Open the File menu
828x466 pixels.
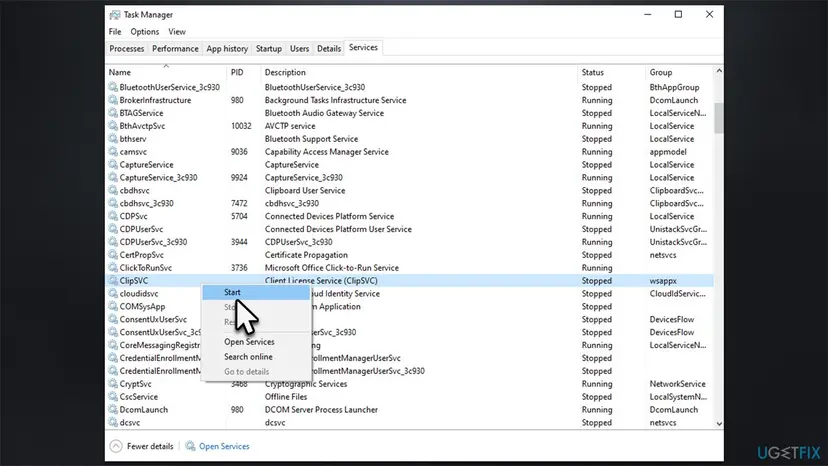coord(115,32)
